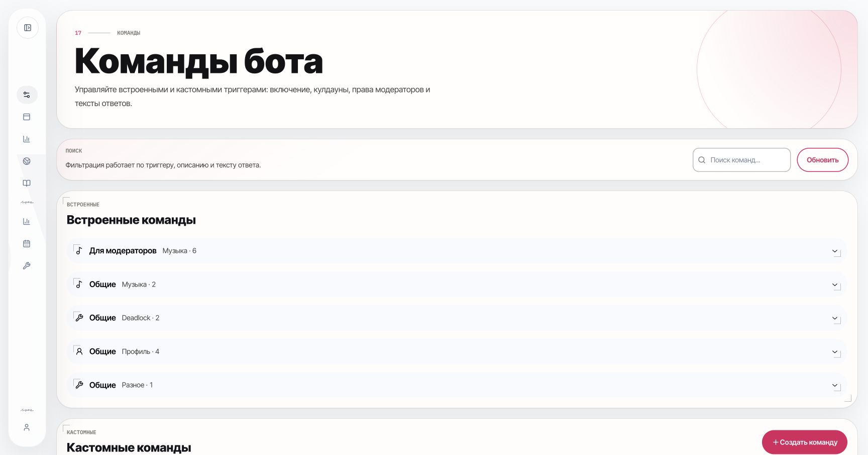Open the bar chart icon above the calendar icon
The height and width of the screenshot is (455, 868).
(27, 221)
